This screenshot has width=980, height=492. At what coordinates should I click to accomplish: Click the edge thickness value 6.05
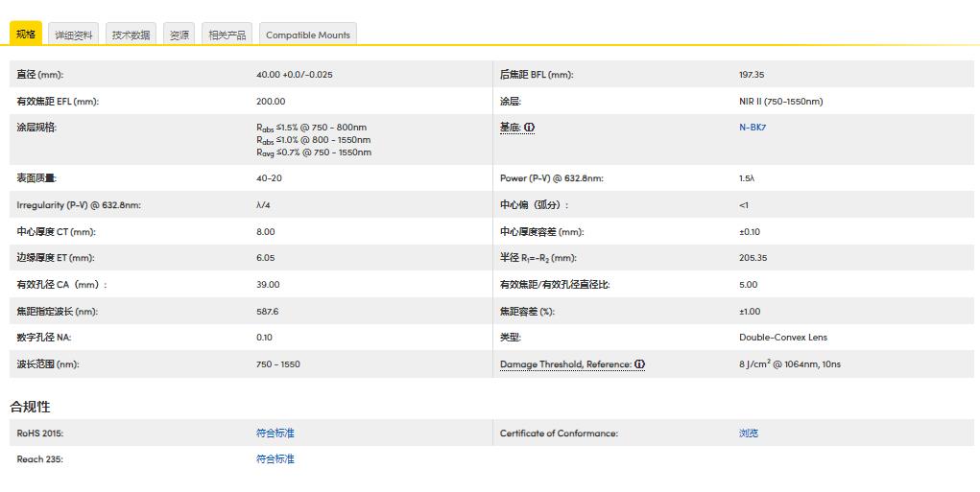[x=266, y=257]
